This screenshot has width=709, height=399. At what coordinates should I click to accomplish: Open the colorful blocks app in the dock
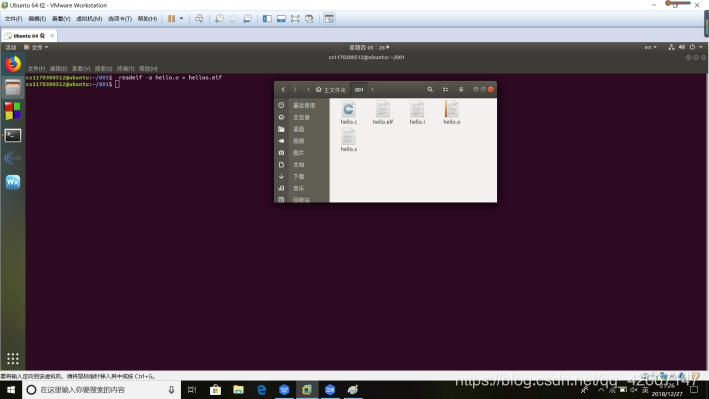click(x=13, y=111)
